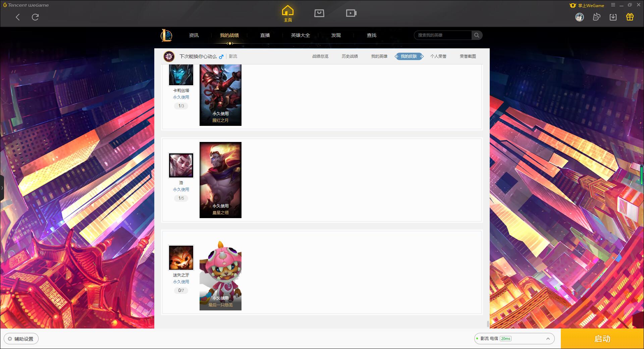The width and height of the screenshot is (644, 349).
Task: Click the 0/7 skin count badge
Action: (181, 291)
